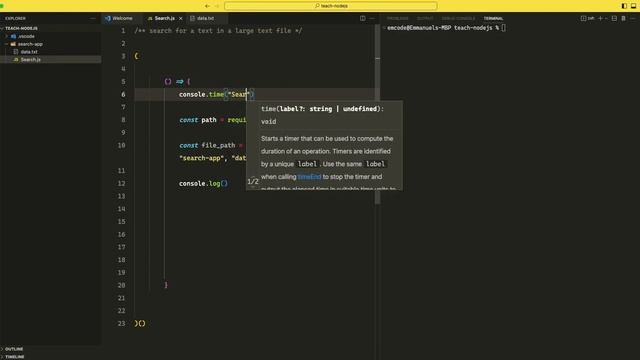This screenshot has width=640, height=360.
Task: Open Explorer views and more actions
Action: coord(93,18)
